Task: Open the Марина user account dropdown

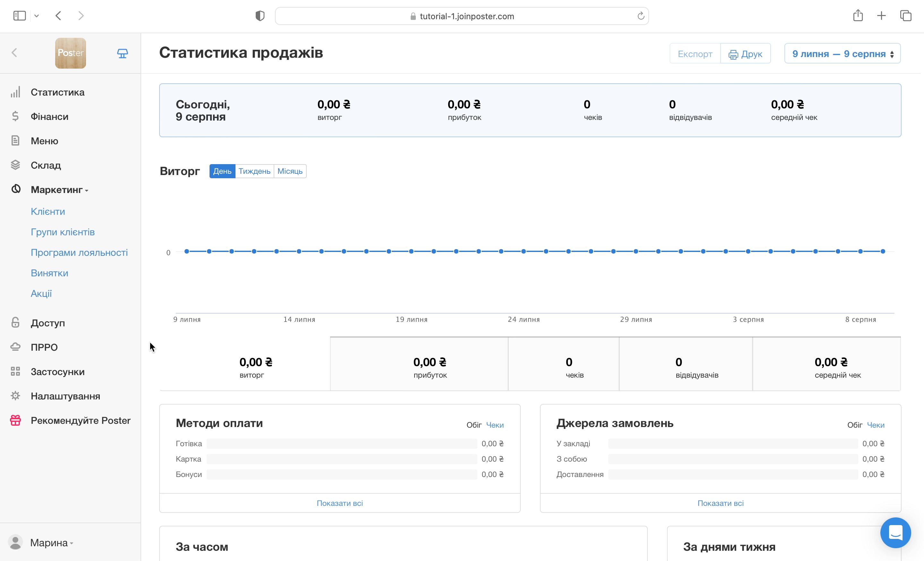Action: (49, 543)
